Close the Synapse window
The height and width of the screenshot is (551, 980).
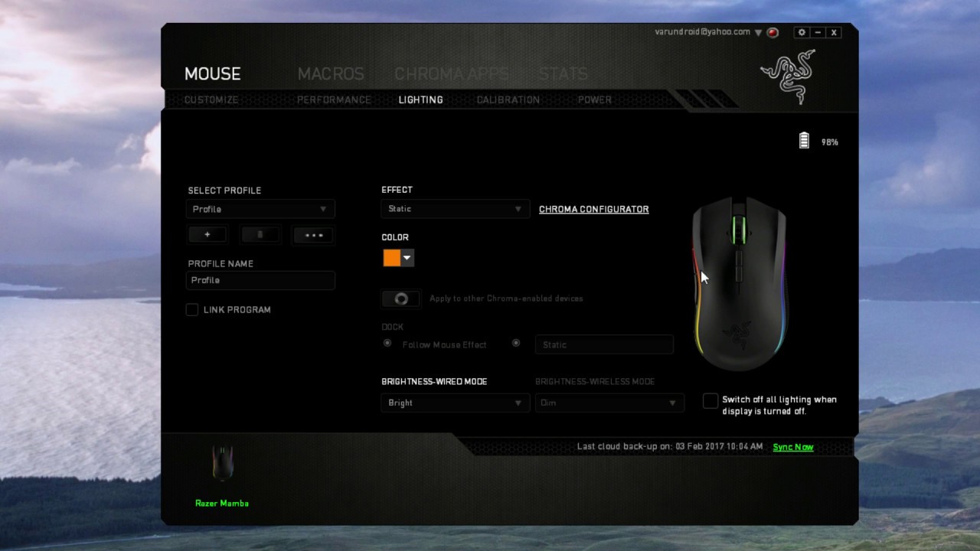834,32
